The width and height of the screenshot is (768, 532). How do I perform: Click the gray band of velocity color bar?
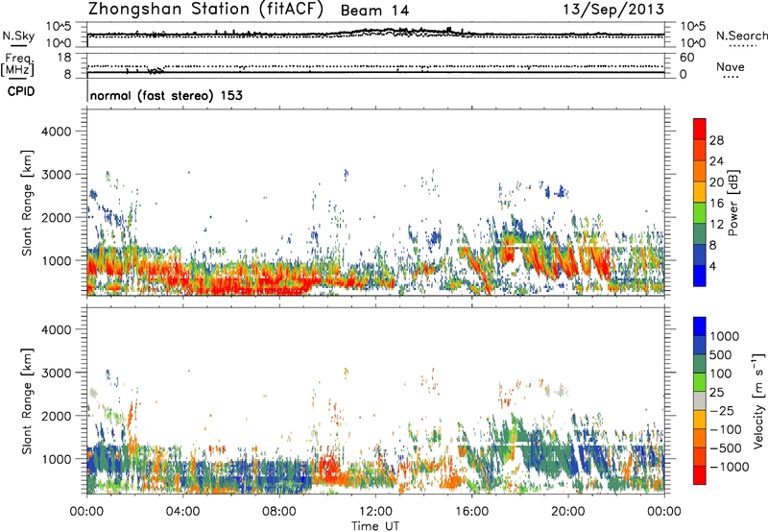[x=700, y=401]
